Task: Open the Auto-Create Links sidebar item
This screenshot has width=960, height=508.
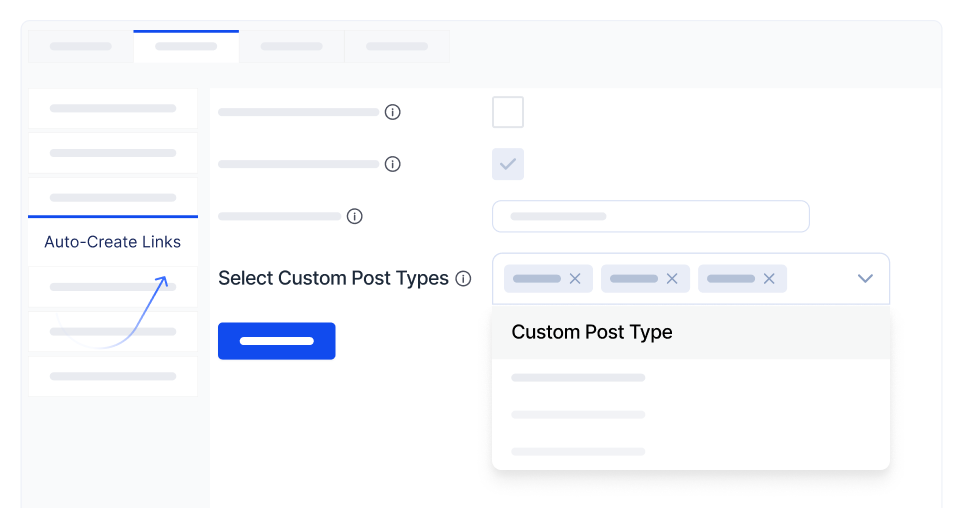Action: point(113,242)
